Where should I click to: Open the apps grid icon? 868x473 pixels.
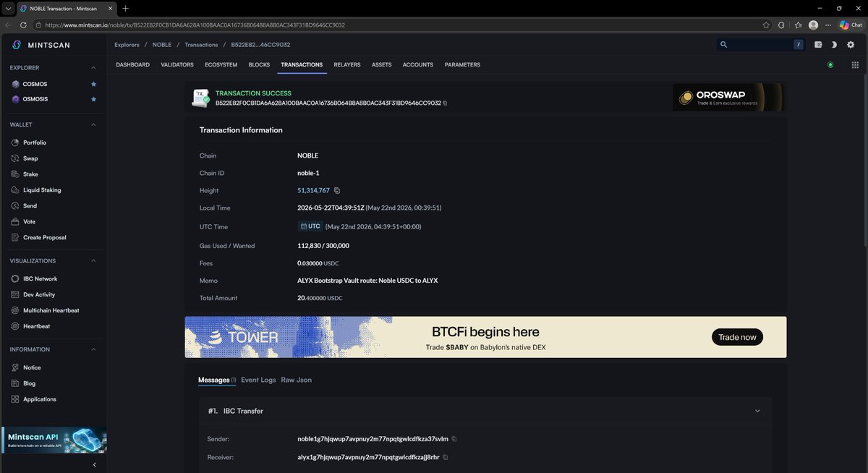[x=855, y=65]
